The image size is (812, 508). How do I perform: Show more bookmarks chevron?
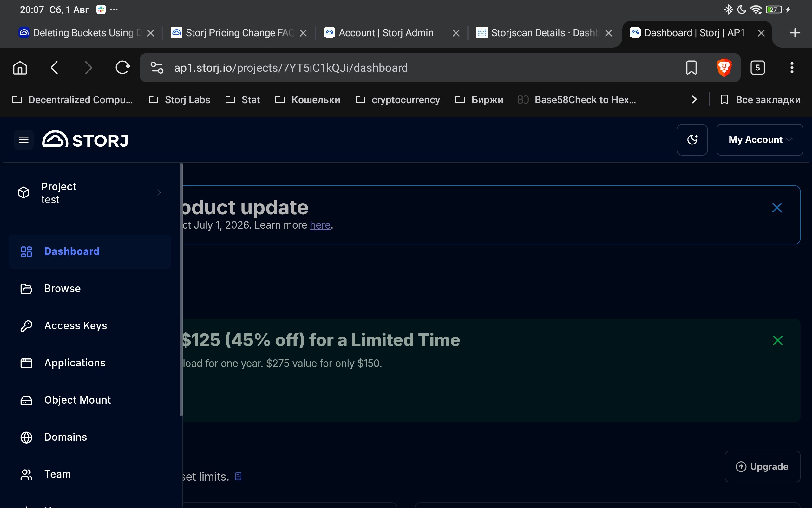(694, 100)
